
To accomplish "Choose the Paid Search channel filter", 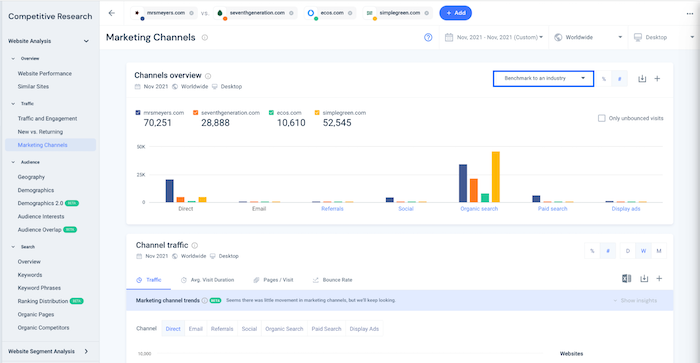I will 326,329.
